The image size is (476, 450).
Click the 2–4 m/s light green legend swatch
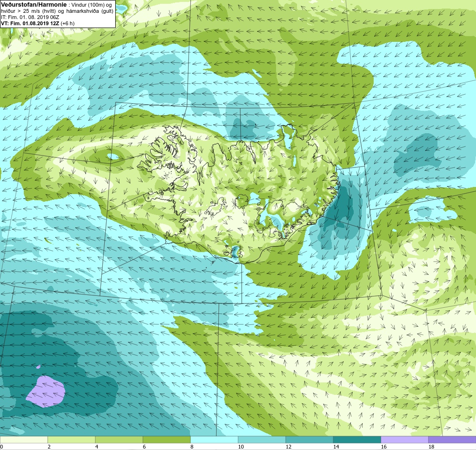[x=72, y=440]
